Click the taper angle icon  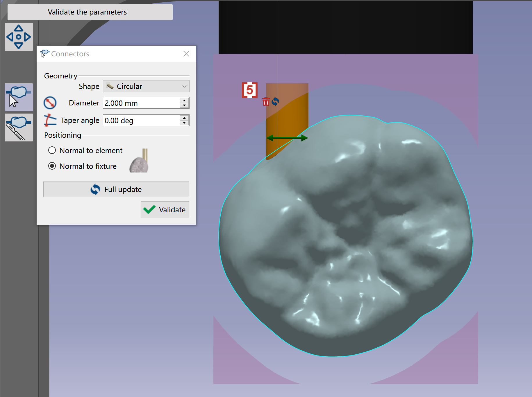tap(50, 120)
